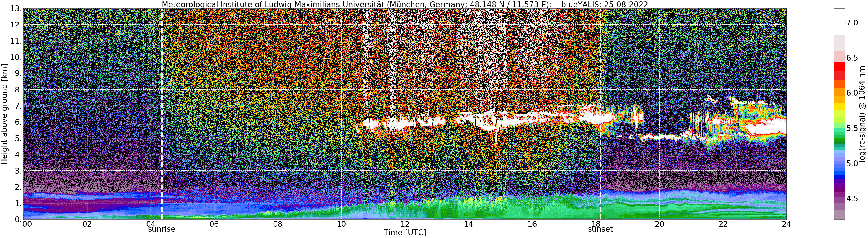Click the 5.5 tick on the colorbar

pos(852,128)
